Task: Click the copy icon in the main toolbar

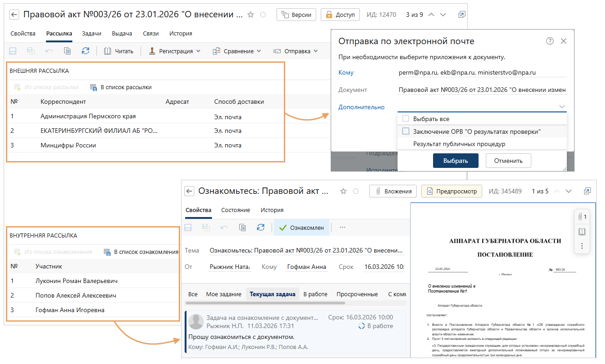Action: [x=67, y=51]
